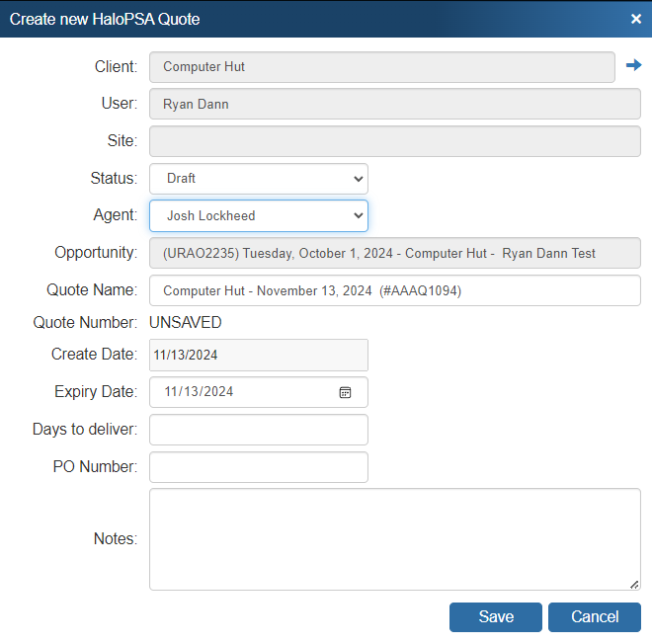Select the User field with Ryan Dann

click(x=394, y=104)
